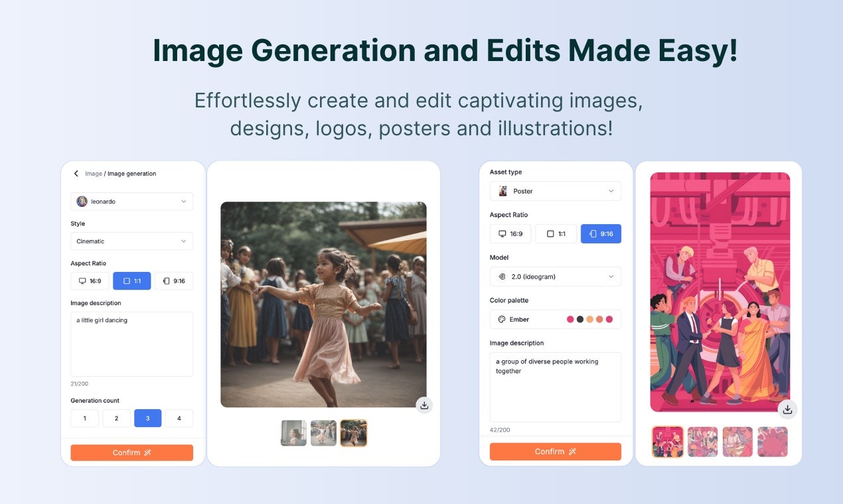Image resolution: width=843 pixels, height=504 pixels.
Task: Click light orange third swatch in Ember palette
Action: click(x=589, y=320)
